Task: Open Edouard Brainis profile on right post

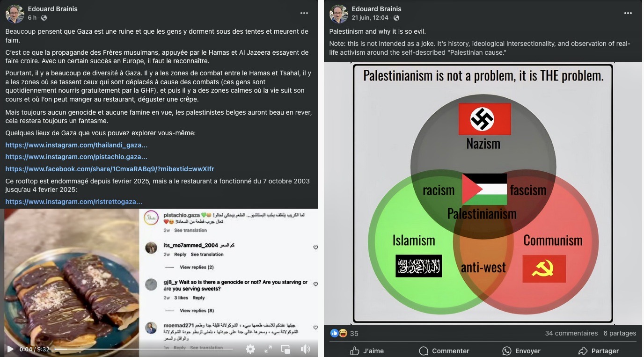Action: [x=376, y=9]
